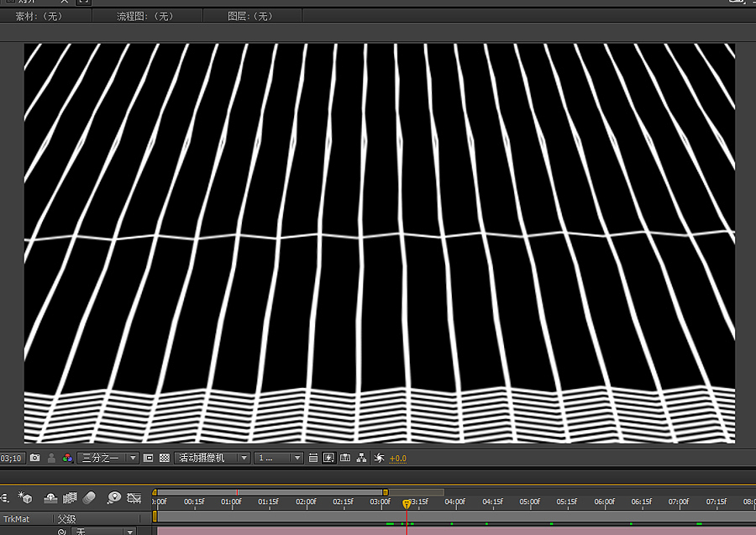This screenshot has width=756, height=535.
Task: Switch to 图层:(无) tab
Action: pyautogui.click(x=250, y=16)
